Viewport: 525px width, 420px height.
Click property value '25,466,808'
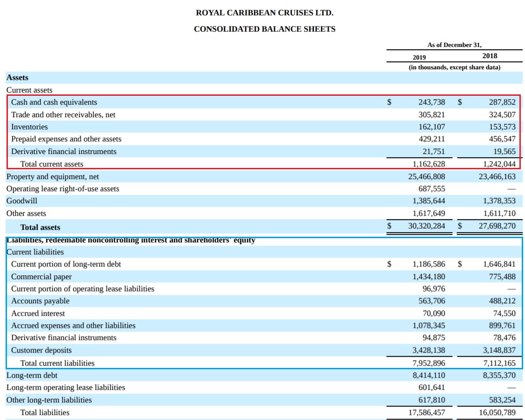[x=426, y=176]
